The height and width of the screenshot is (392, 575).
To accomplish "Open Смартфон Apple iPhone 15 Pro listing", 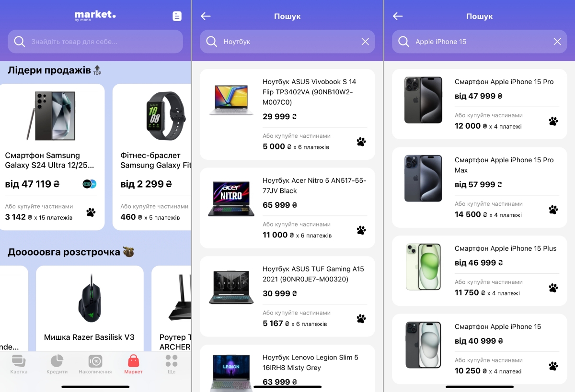I will pyautogui.click(x=504, y=82).
